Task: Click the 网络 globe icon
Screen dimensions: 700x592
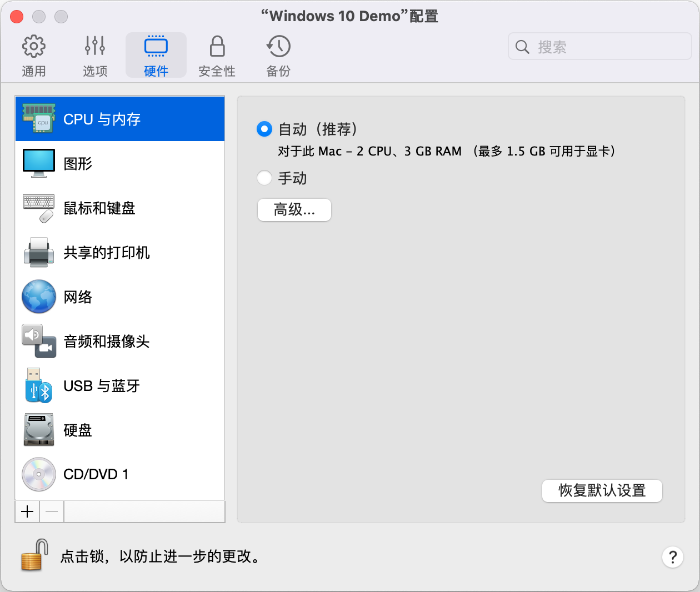Action: pos(39,297)
